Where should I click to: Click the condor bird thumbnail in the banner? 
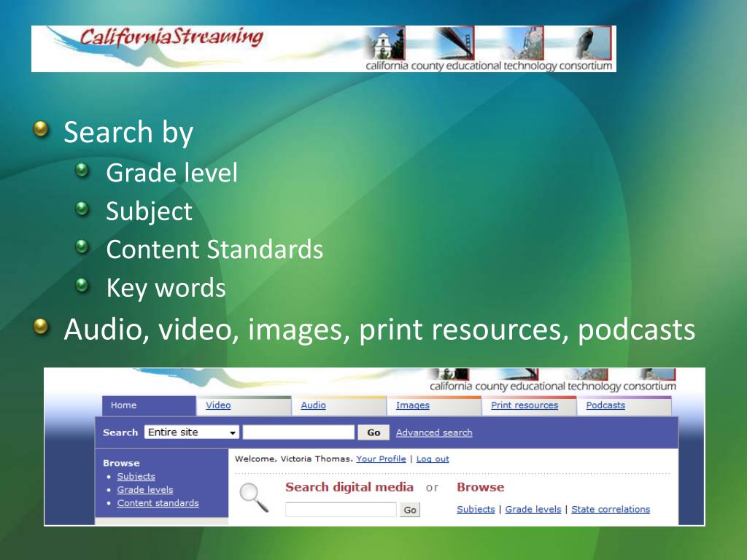593,43
